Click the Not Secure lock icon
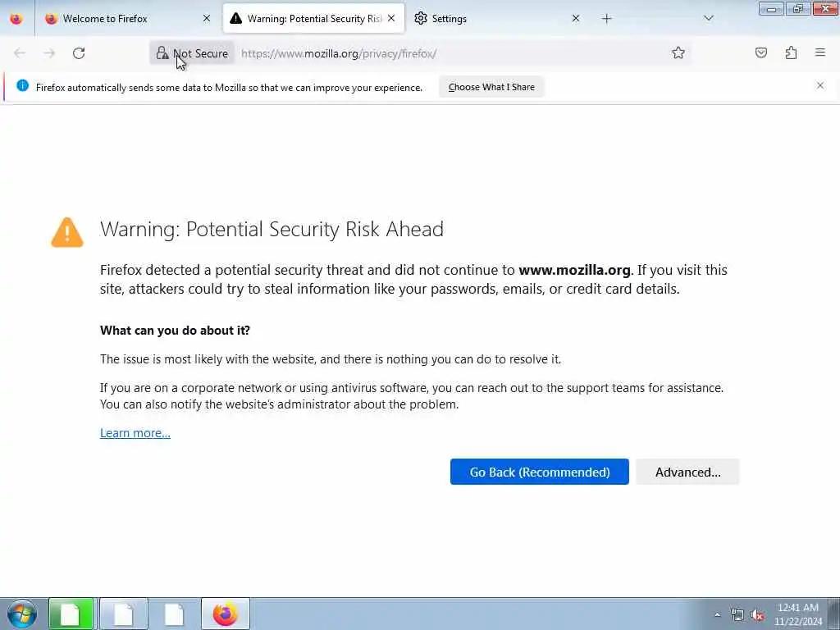The height and width of the screenshot is (630, 840). [162, 52]
